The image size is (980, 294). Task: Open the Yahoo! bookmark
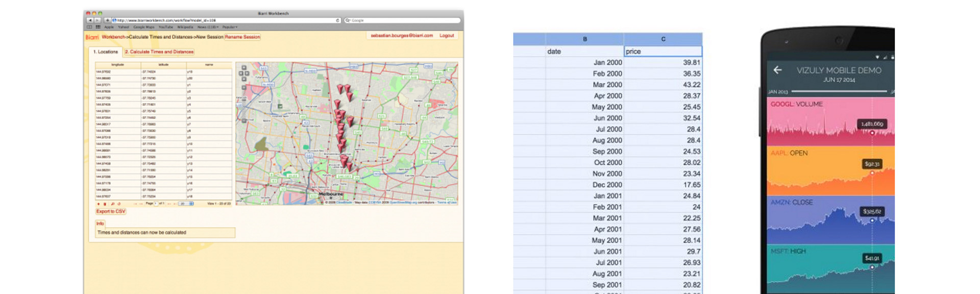click(124, 27)
